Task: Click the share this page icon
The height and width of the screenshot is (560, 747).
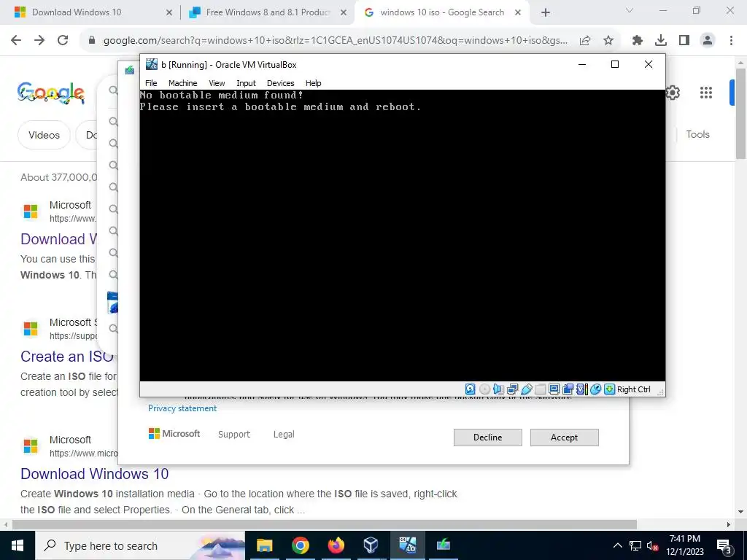Action: tap(585, 41)
